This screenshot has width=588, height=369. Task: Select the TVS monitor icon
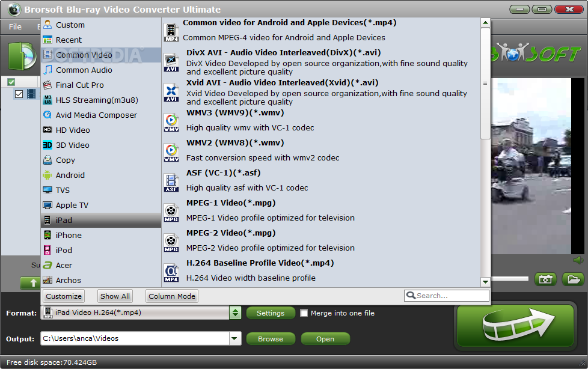(47, 190)
